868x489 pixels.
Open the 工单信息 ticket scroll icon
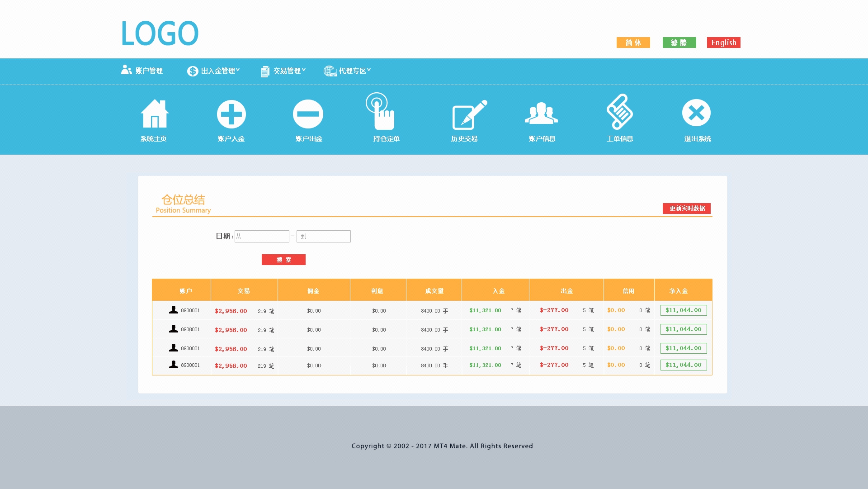pos(619,112)
